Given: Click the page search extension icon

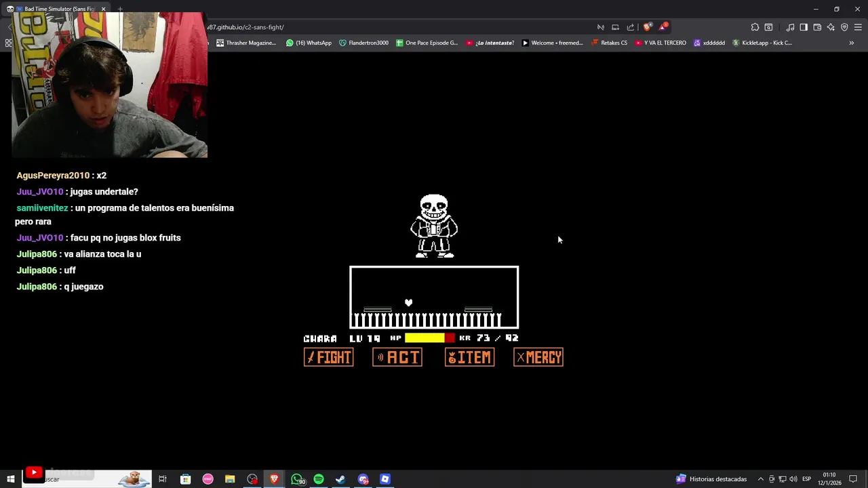Looking at the screenshot, I should (x=768, y=27).
